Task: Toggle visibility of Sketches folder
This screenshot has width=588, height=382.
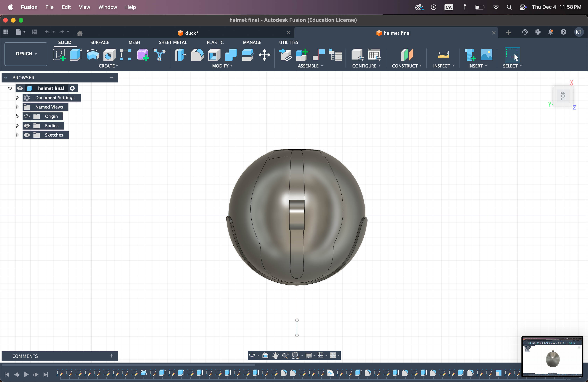Action: pos(27,135)
